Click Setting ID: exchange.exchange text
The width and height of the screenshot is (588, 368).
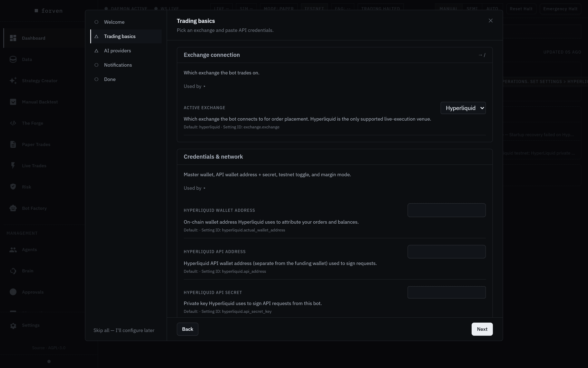point(251,127)
